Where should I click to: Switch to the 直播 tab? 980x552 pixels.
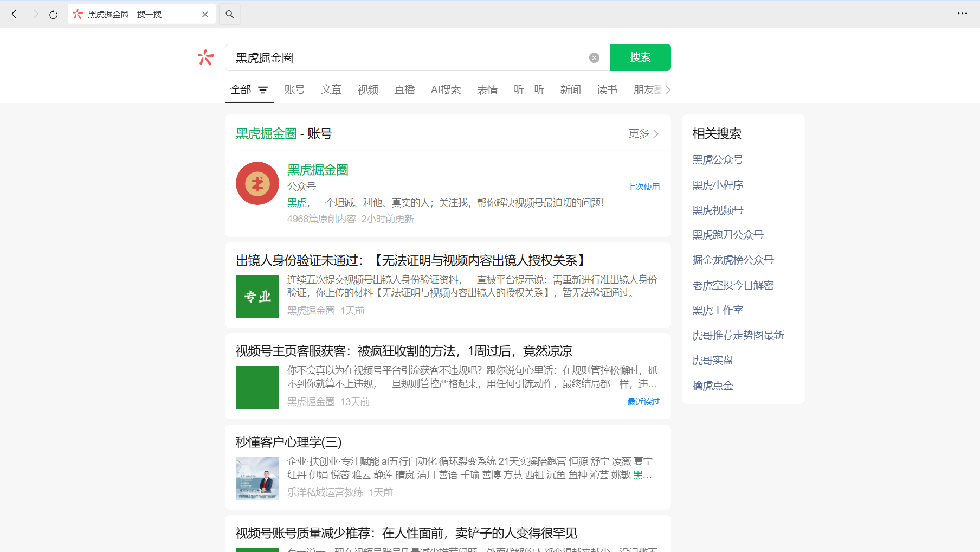(404, 89)
